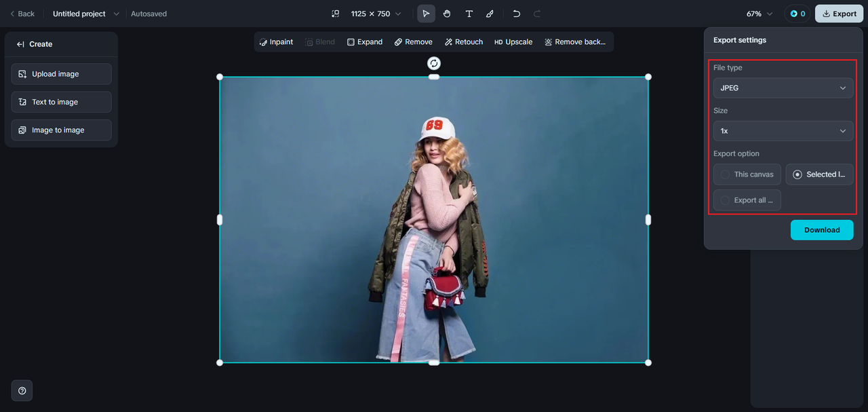Select the Export all option
The height and width of the screenshot is (412, 868).
coord(747,200)
